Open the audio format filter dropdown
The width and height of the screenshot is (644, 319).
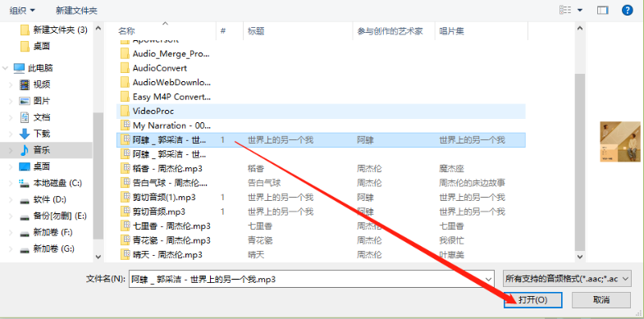(x=567, y=279)
